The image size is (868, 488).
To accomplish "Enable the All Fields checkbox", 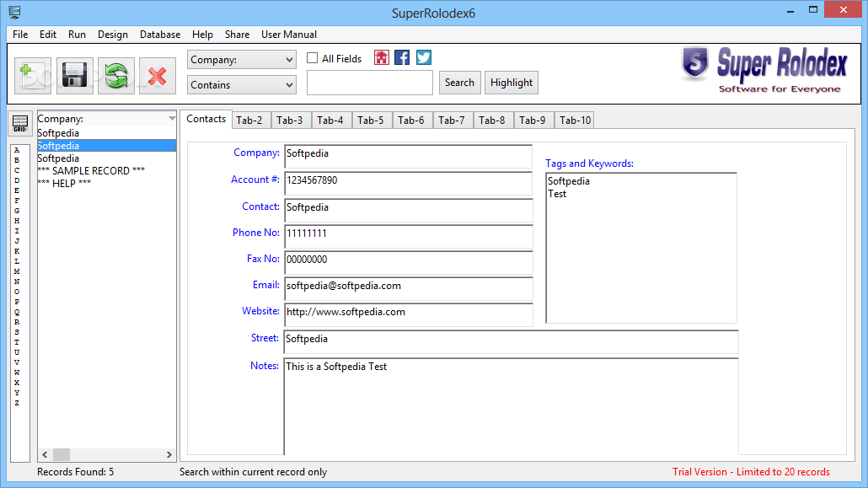I will coord(313,58).
